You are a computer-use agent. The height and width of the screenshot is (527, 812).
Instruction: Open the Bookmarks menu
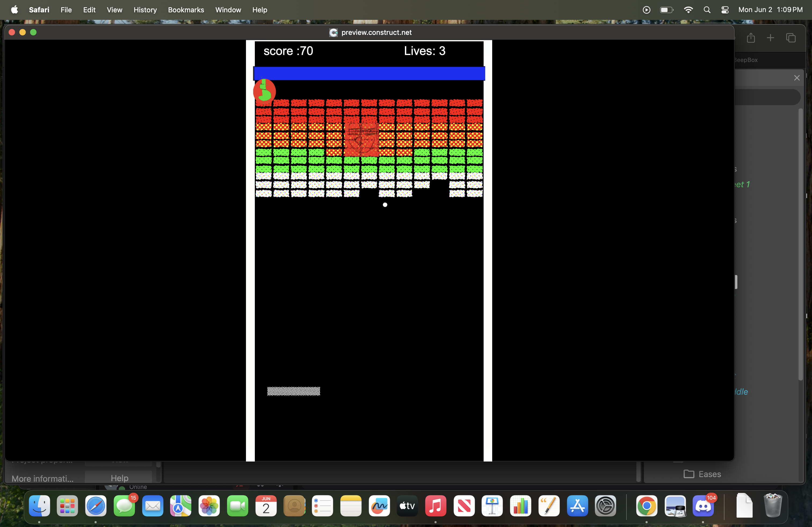click(x=186, y=10)
